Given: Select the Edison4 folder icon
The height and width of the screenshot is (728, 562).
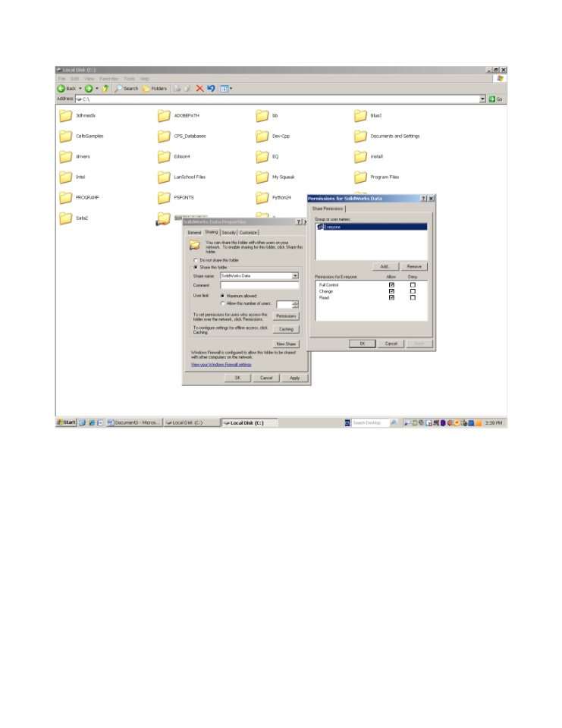Looking at the screenshot, I should [164, 156].
